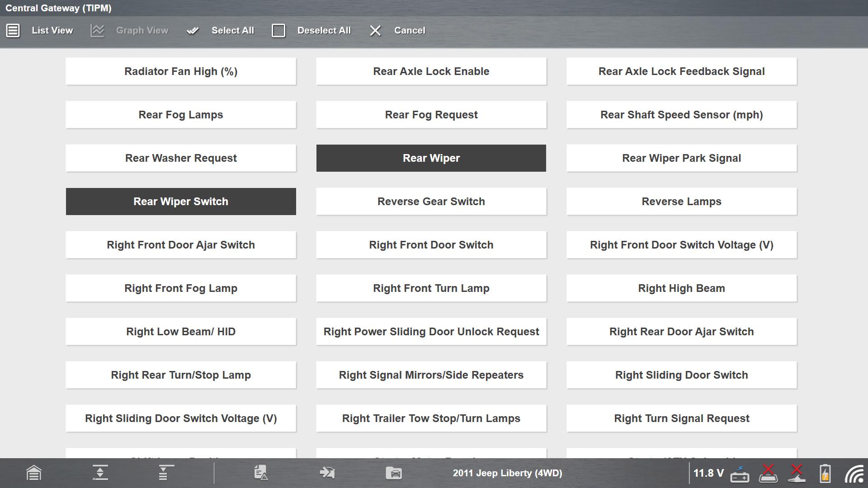Click 2011 Jeep Liberty (4WD) vehicle label

507,473
